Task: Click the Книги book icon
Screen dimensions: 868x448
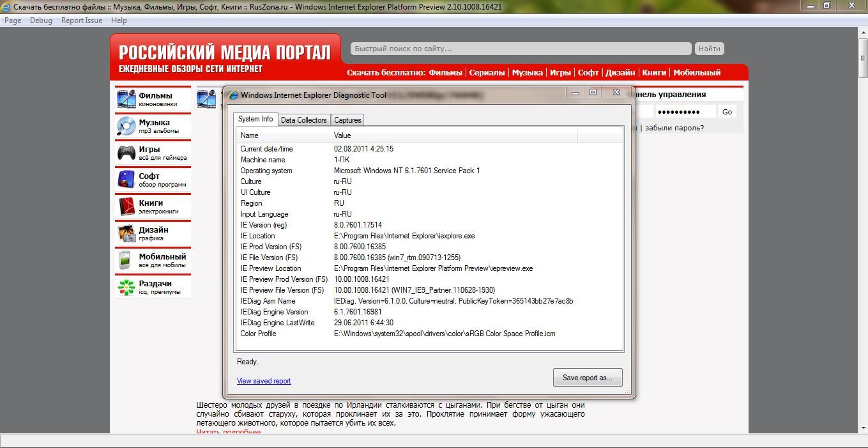Action: 126,206
